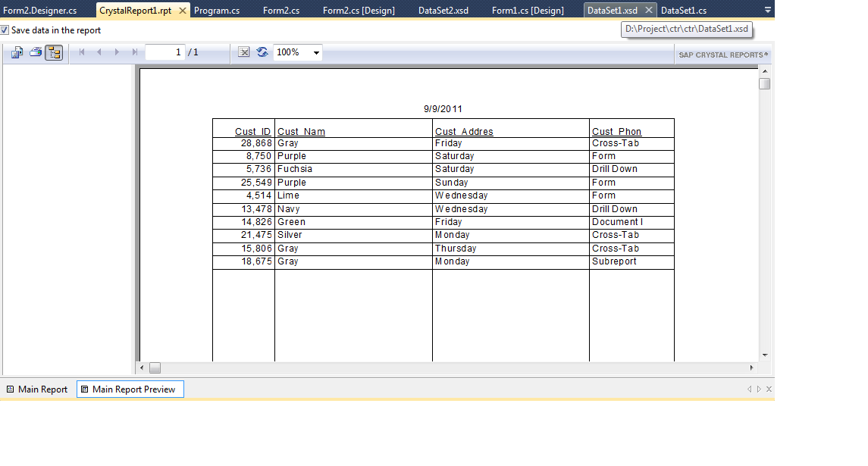Click bottom tab strip scroll-right arrow
The width and height of the screenshot is (868, 466).
[759, 389]
